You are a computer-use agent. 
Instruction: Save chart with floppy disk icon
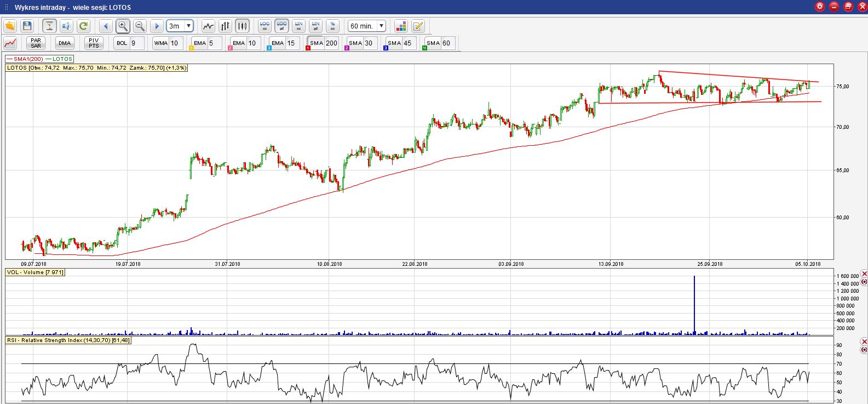(27, 26)
